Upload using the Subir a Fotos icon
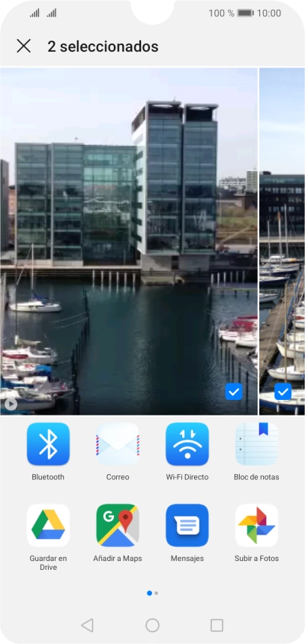The height and width of the screenshot is (644, 305). click(x=256, y=525)
